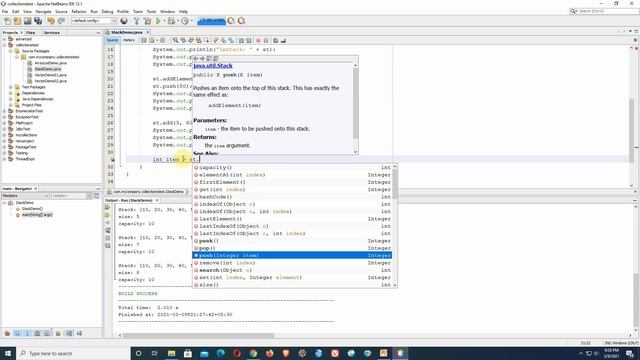Image resolution: width=640 pixels, height=360 pixels.
Task: Click the Javadoc popup back arrow icon
Action: point(196,58)
